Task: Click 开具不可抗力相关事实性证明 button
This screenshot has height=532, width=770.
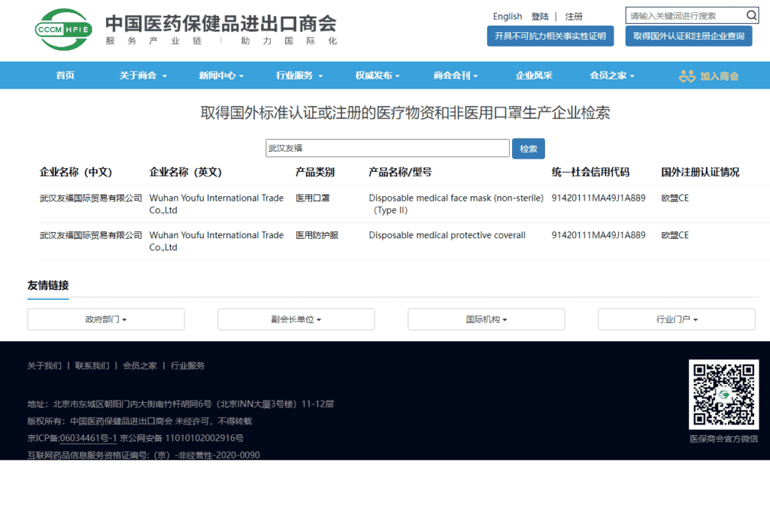Action: [550, 36]
